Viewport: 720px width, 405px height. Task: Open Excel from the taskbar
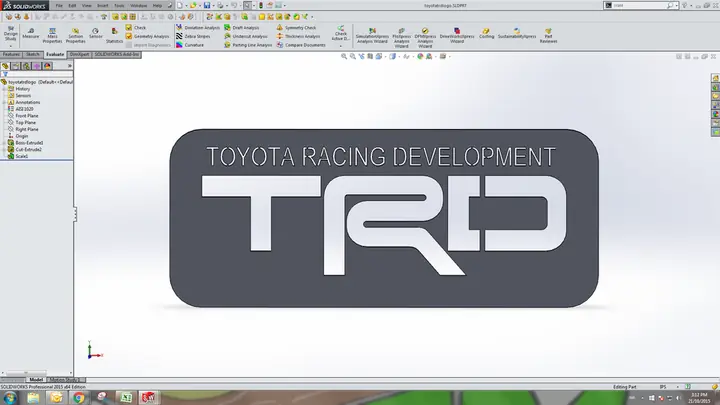pos(126,398)
